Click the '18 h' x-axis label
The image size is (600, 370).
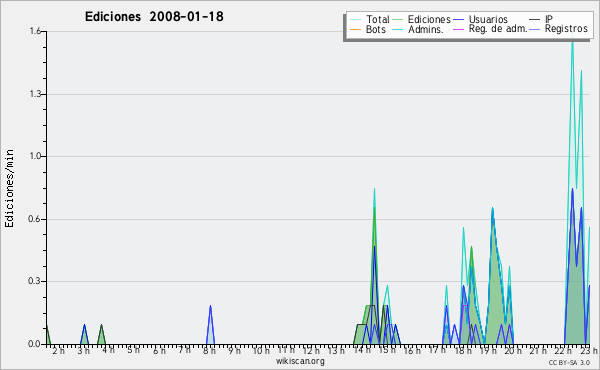[x=463, y=350]
